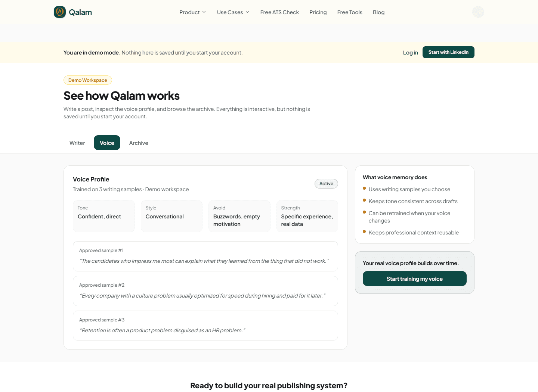Click 'Uses writing samples you choose' bullet
The image size is (538, 392).
[409, 189]
